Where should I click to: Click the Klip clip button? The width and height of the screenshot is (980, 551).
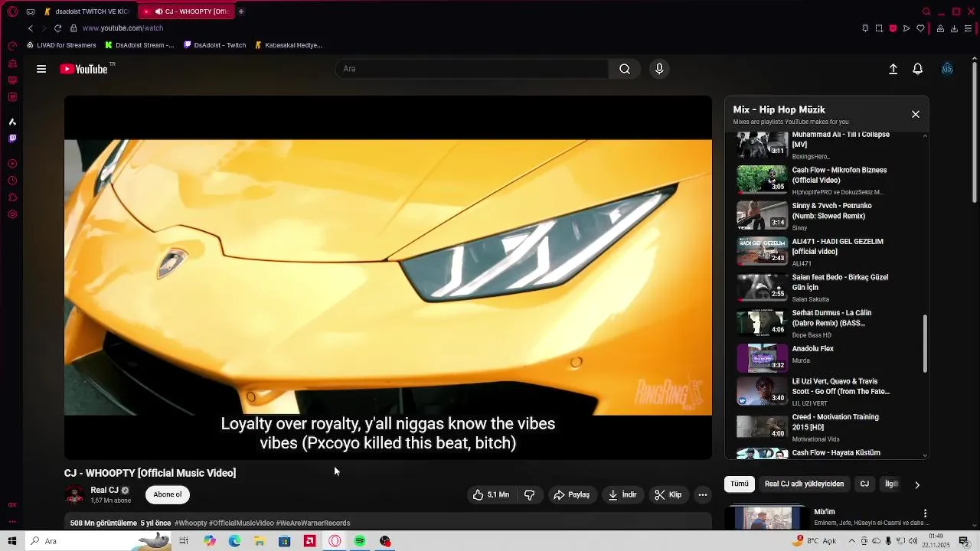pyautogui.click(x=668, y=495)
